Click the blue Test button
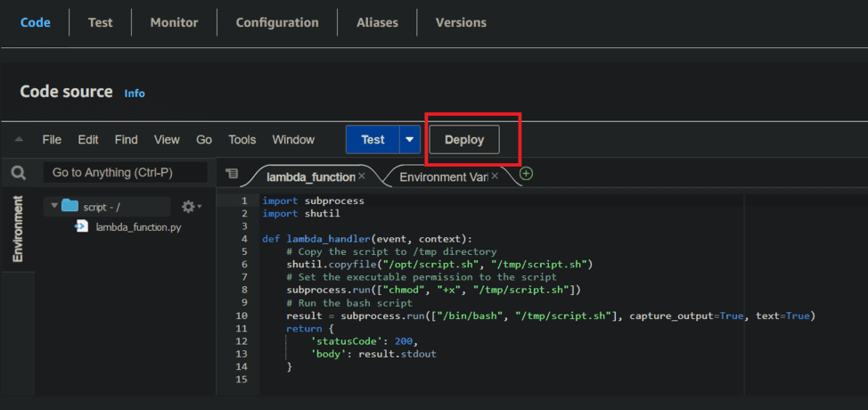 tap(373, 140)
